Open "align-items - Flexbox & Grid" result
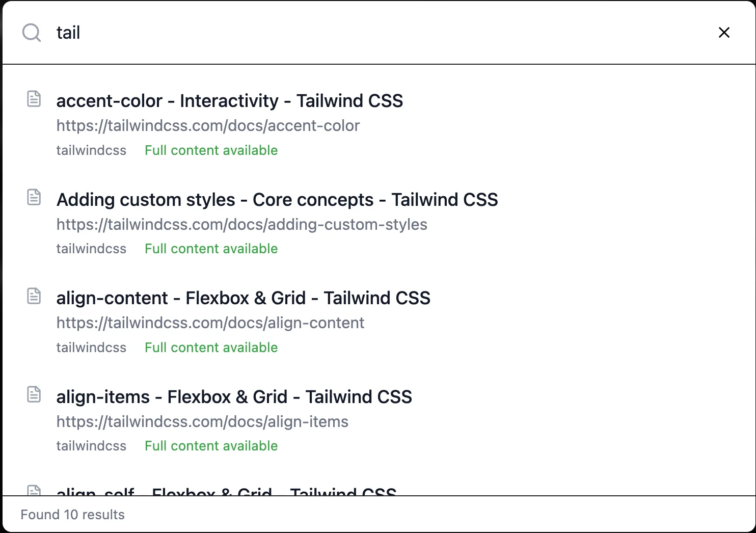The width and height of the screenshot is (756, 533). [234, 397]
